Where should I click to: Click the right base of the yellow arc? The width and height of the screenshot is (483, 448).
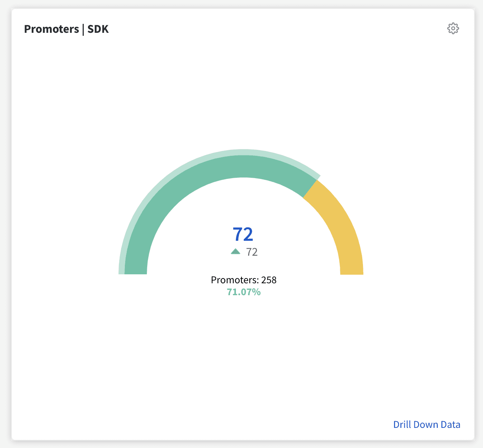(352, 270)
